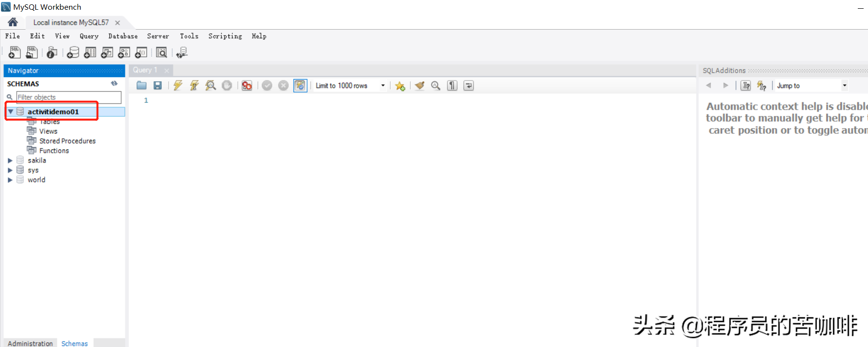Switch to the Schemas tab
868x347 pixels.
tap(74, 343)
